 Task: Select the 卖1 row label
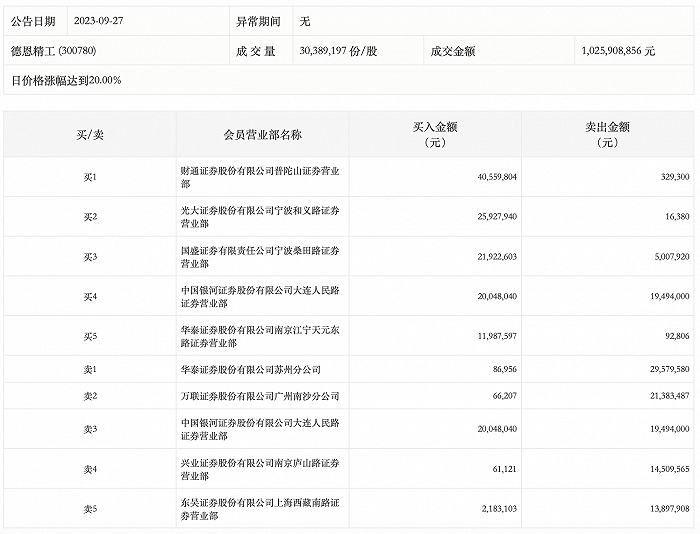(90, 370)
